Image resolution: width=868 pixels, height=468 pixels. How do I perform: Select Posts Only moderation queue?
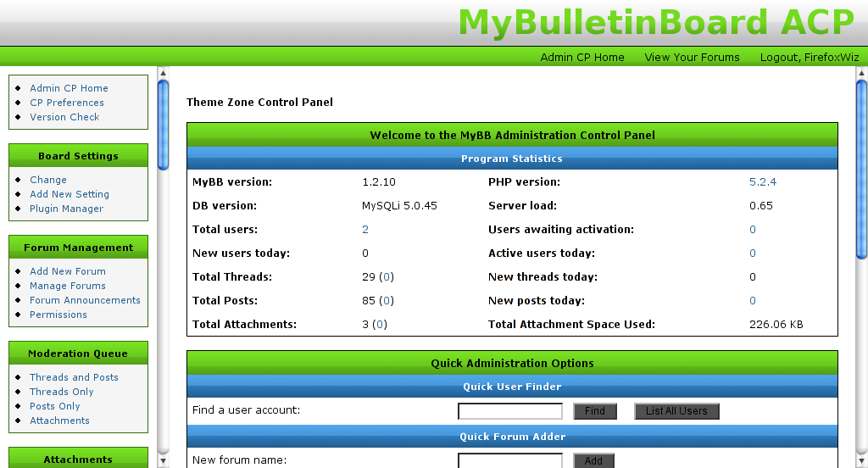[55, 405]
